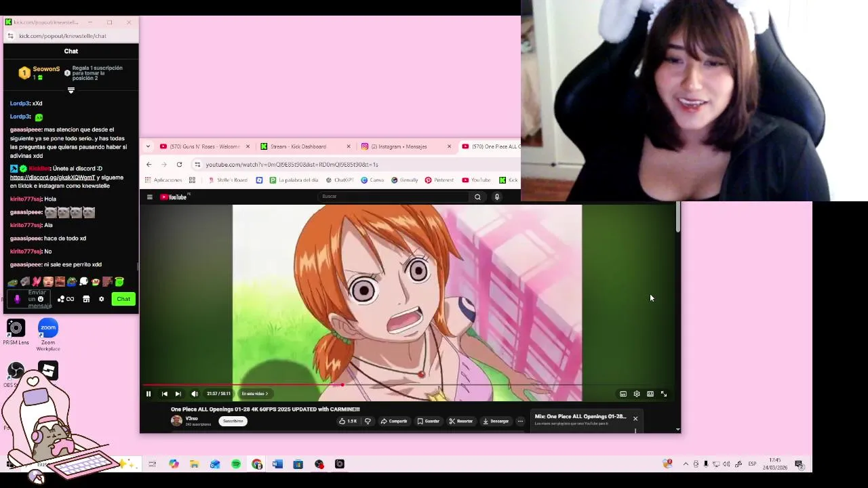Collapse the Kick leaderboard chevron
Screen dimensions: 868x488
(x=71, y=90)
